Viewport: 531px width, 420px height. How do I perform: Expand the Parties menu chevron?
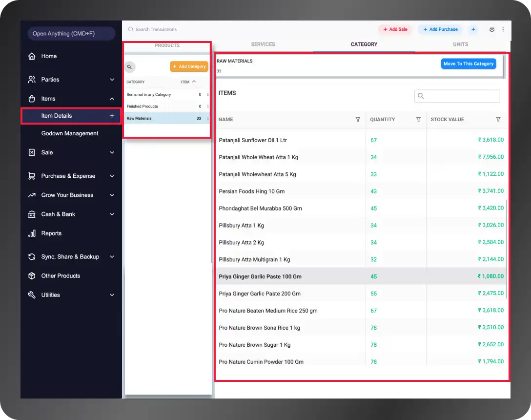pos(112,80)
